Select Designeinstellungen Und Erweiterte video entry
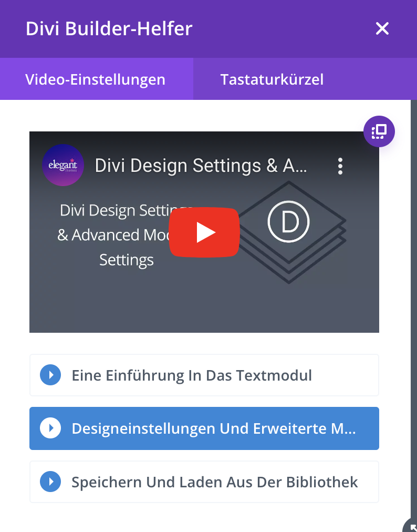The image size is (417, 532). pyautogui.click(x=213, y=428)
